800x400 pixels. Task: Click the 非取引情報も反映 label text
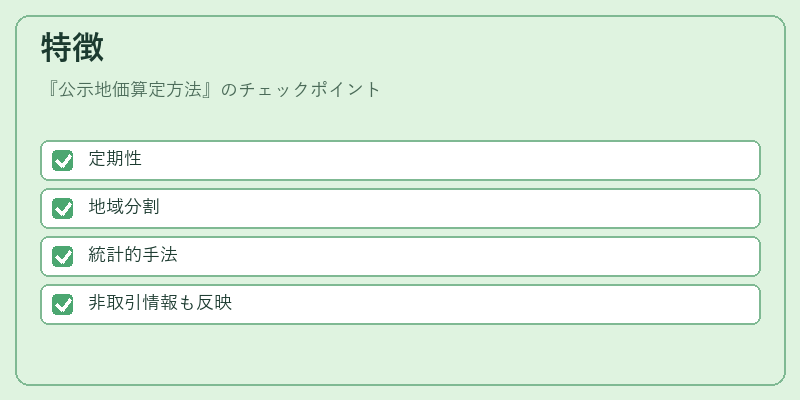pyautogui.click(x=160, y=303)
